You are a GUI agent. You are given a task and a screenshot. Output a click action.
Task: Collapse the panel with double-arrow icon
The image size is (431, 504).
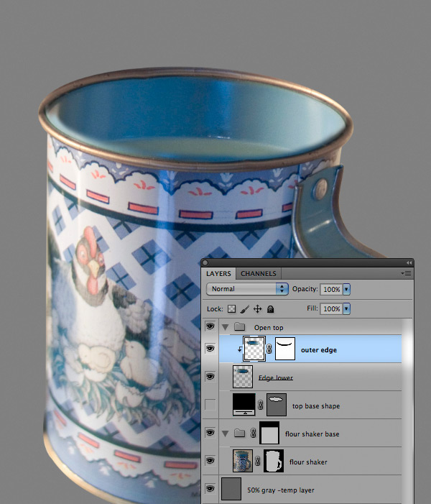coord(409,262)
